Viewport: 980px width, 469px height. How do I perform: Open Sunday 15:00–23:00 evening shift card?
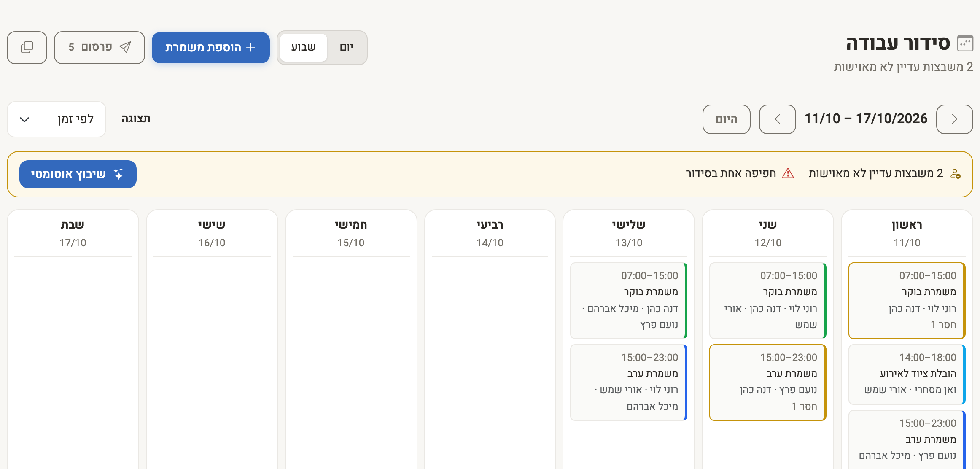907,440
